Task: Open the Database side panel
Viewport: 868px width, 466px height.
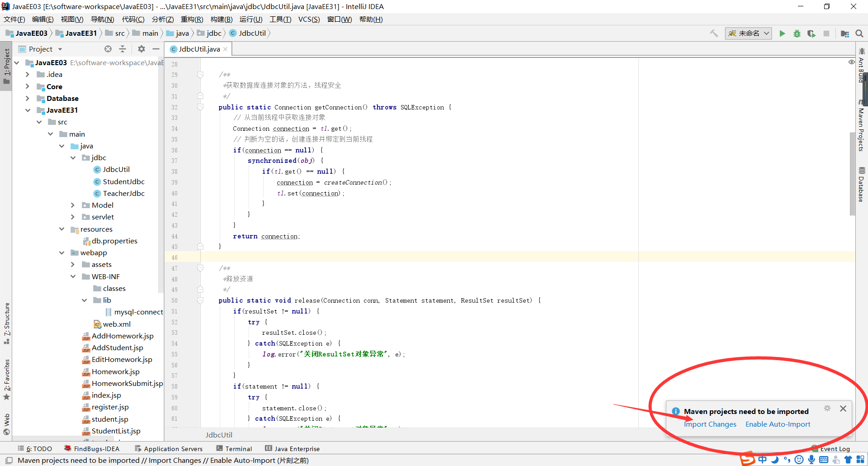Action: (x=862, y=185)
